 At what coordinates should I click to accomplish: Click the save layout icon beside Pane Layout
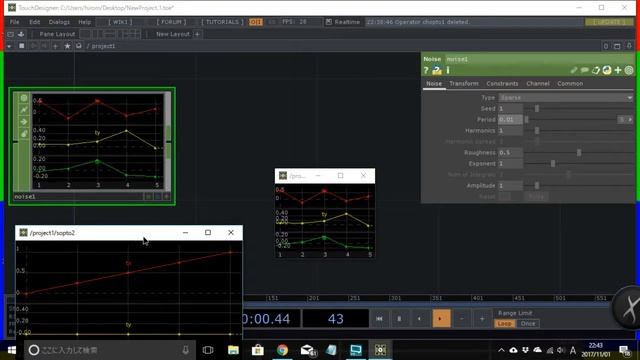[x=21, y=34]
